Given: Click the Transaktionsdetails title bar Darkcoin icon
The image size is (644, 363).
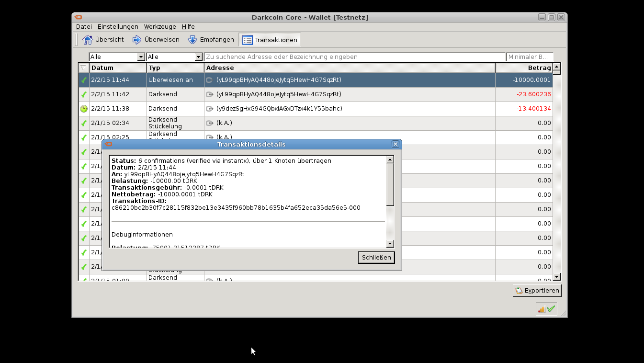Looking at the screenshot, I should point(109,144).
